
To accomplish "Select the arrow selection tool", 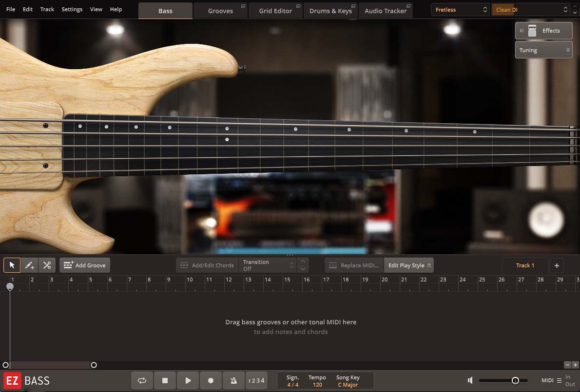I will (x=12, y=265).
